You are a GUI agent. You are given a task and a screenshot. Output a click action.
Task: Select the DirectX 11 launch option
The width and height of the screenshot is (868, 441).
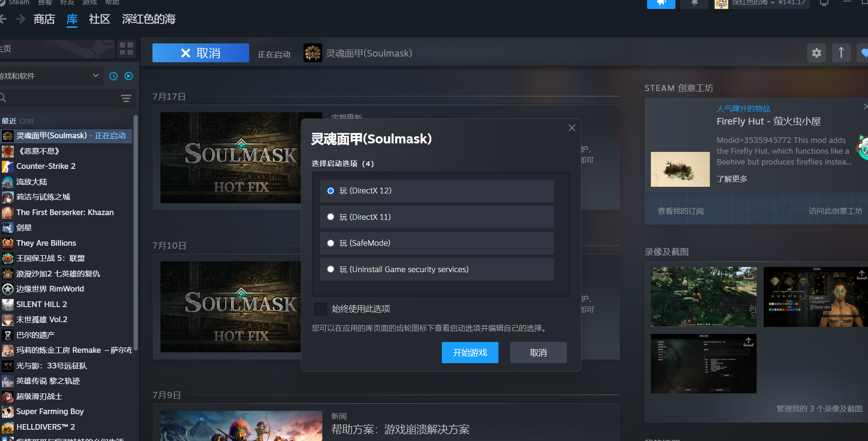437,217
